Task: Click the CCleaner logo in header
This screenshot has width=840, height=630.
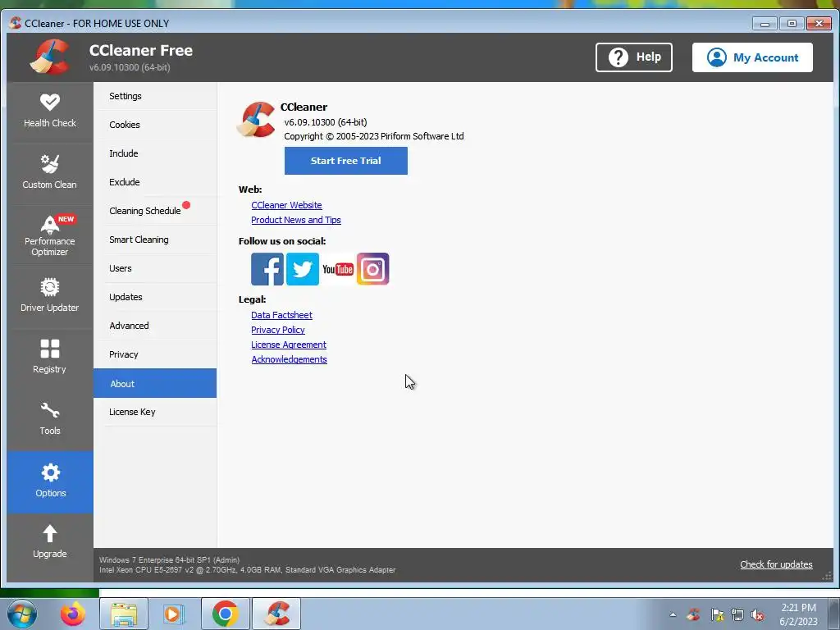Action: (x=50, y=57)
